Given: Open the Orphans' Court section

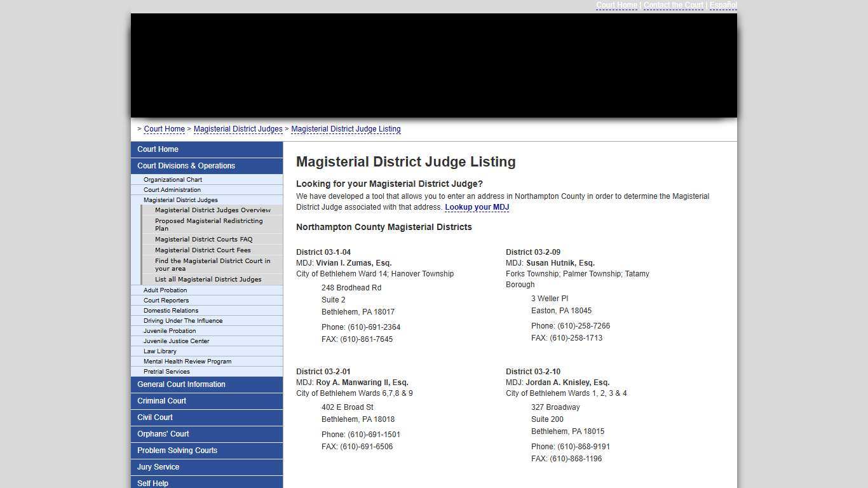Looking at the screenshot, I should [x=163, y=434].
